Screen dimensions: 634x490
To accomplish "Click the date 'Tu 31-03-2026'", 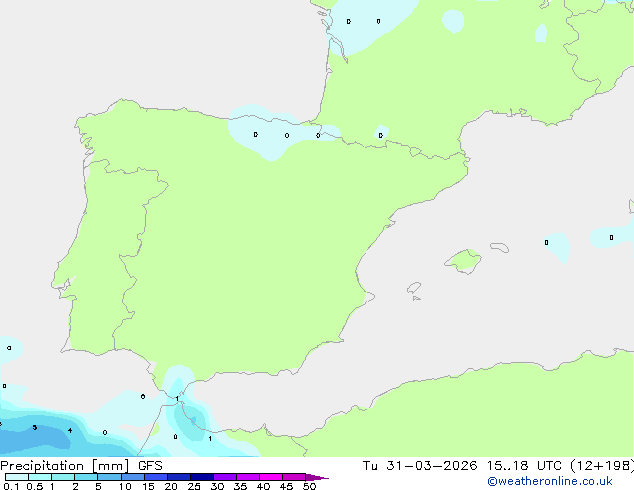I will pos(419,466).
